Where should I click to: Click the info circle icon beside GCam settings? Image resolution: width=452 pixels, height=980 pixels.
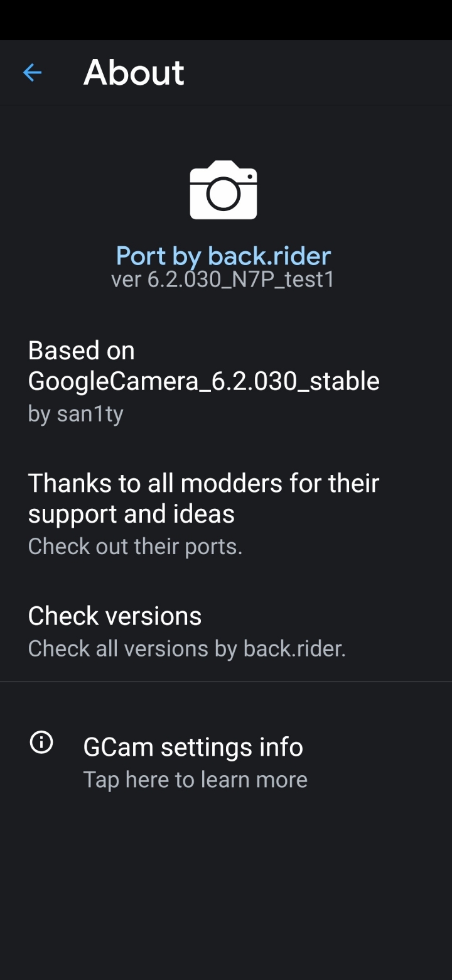pyautogui.click(x=41, y=743)
